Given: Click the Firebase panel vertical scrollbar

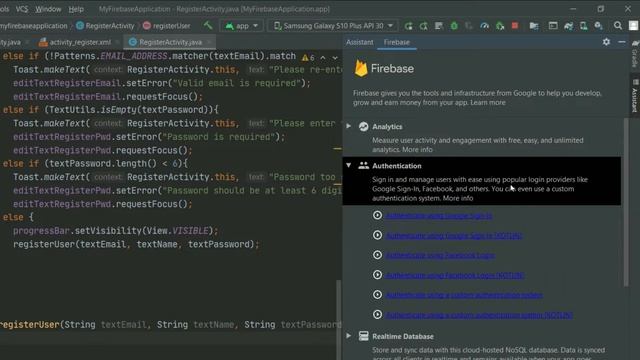Looking at the screenshot, I should 626,202.
